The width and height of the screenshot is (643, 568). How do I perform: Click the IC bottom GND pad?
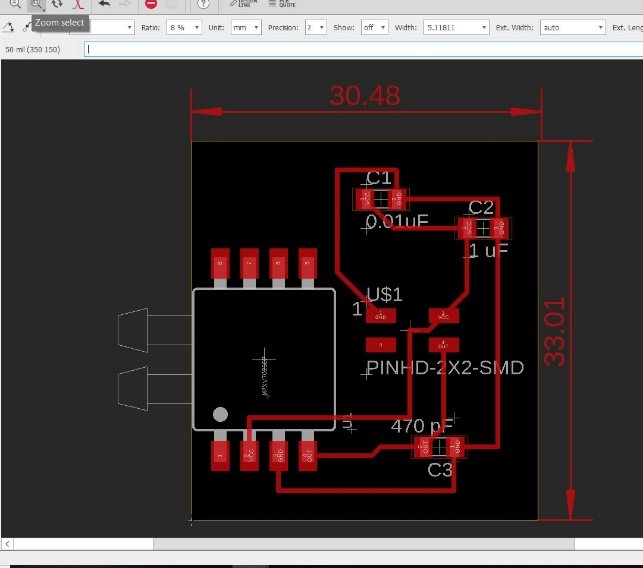tap(278, 456)
